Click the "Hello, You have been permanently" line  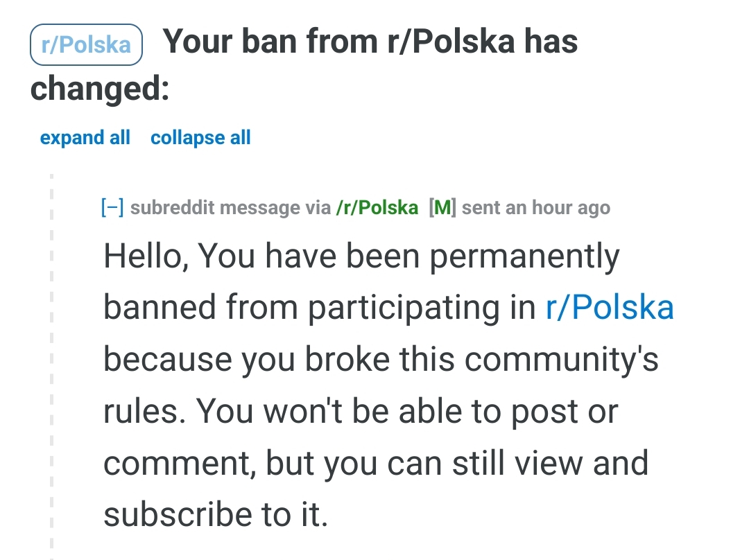tap(361, 257)
